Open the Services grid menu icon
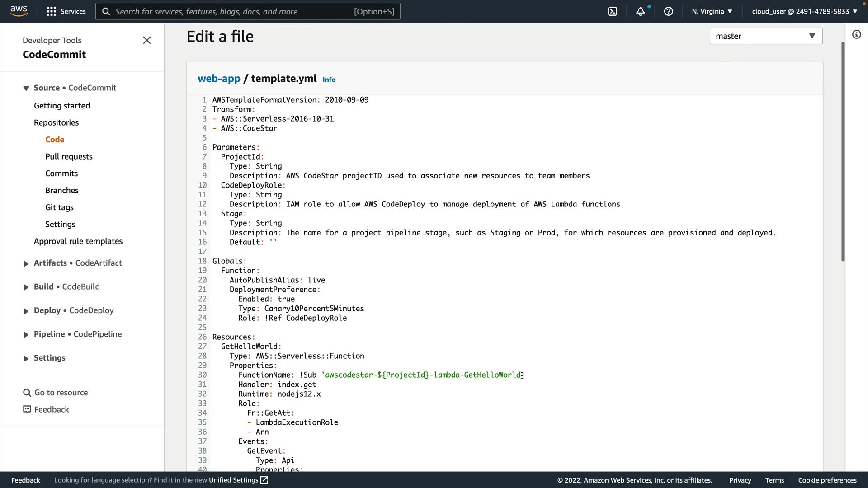The width and height of the screenshot is (868, 488). (52, 11)
